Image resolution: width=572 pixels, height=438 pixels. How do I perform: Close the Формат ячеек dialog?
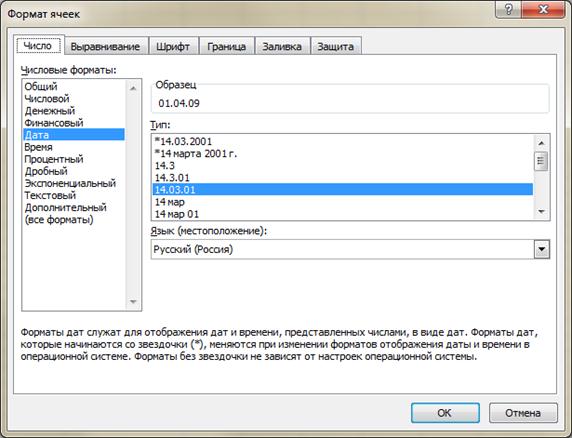543,9
